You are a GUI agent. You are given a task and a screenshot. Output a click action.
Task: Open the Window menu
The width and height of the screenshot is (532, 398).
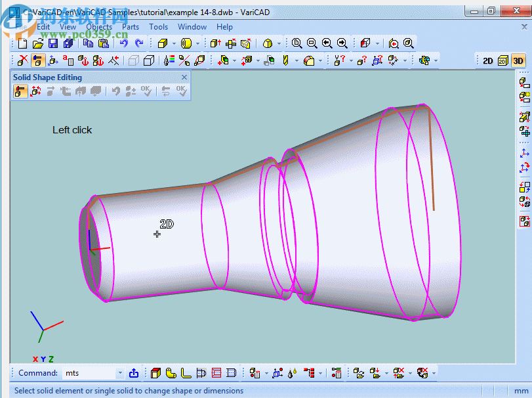coord(192,27)
